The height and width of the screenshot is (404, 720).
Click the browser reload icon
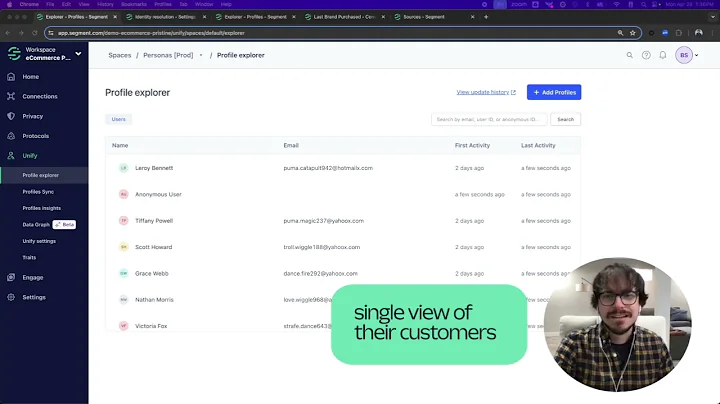34,33
